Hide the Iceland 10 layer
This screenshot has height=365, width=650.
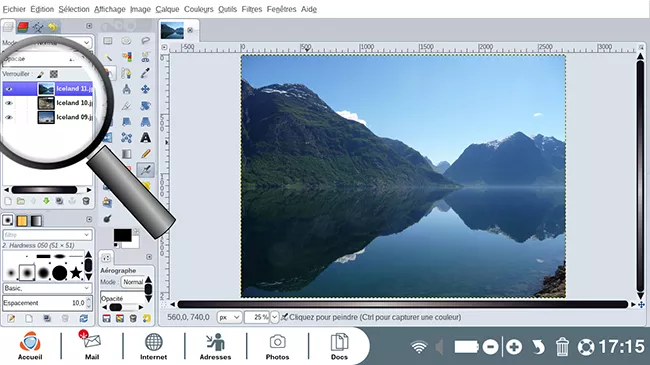[x=9, y=103]
